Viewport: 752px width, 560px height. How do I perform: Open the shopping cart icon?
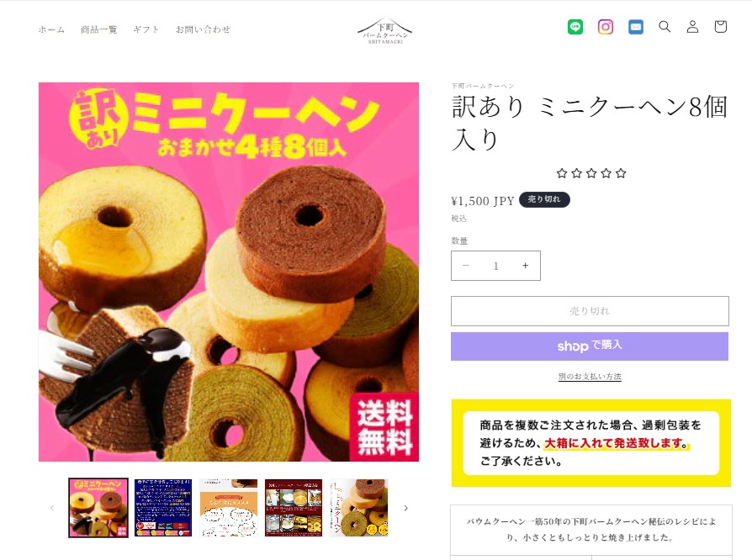pos(720,26)
